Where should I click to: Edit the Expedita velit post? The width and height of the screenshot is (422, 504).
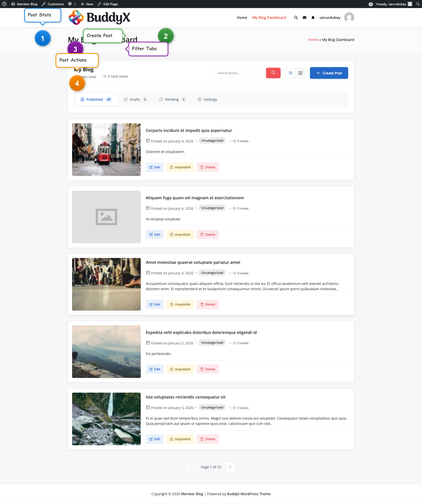pos(155,369)
